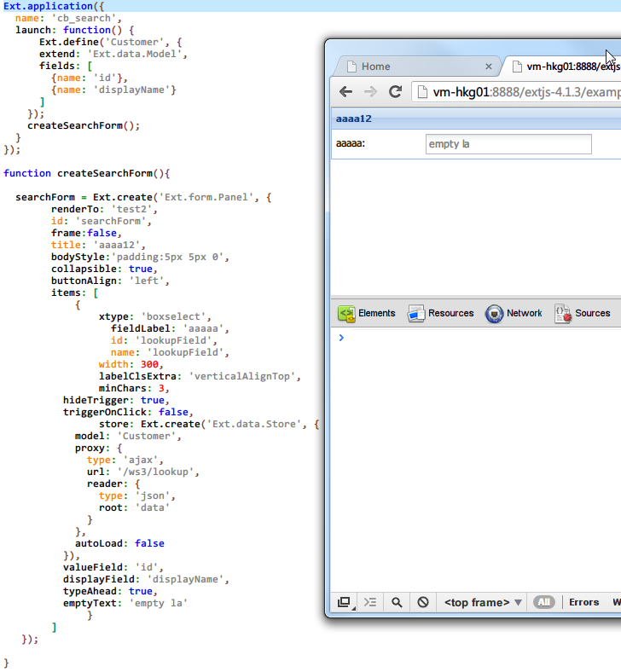Viewport: 621px width, 672px height.
Task: Click the 'collapsible: true' code line
Action: pos(105,269)
